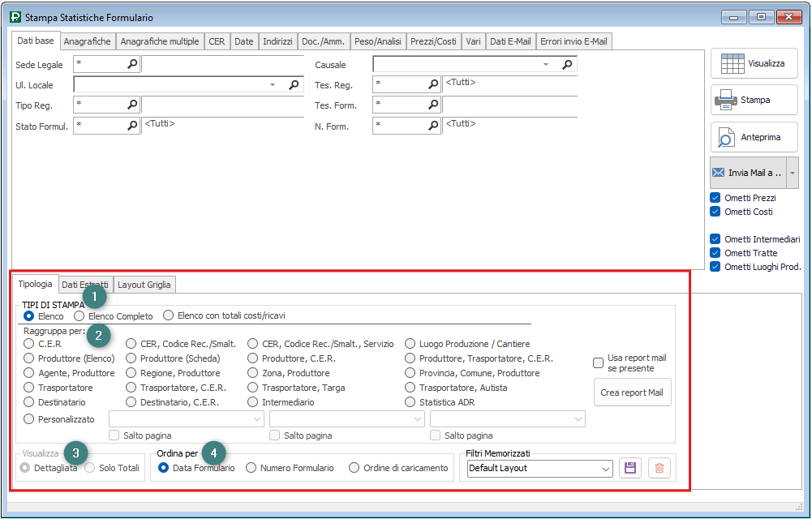
Task: Click the Tipo Reg. search magnifier
Action: pos(132,104)
